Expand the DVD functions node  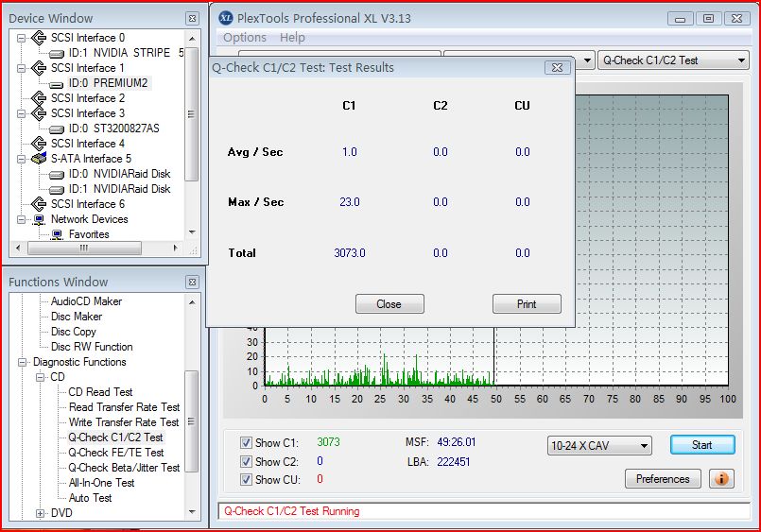coord(41,513)
